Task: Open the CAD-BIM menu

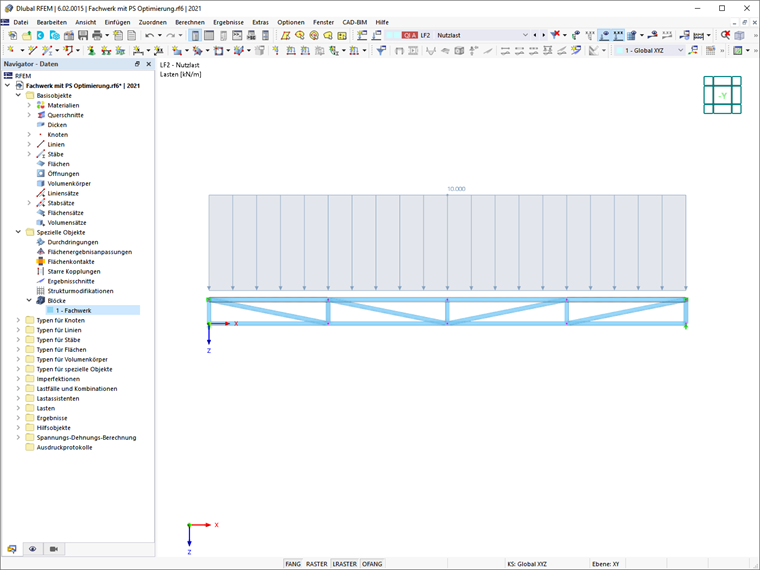Action: [x=354, y=22]
